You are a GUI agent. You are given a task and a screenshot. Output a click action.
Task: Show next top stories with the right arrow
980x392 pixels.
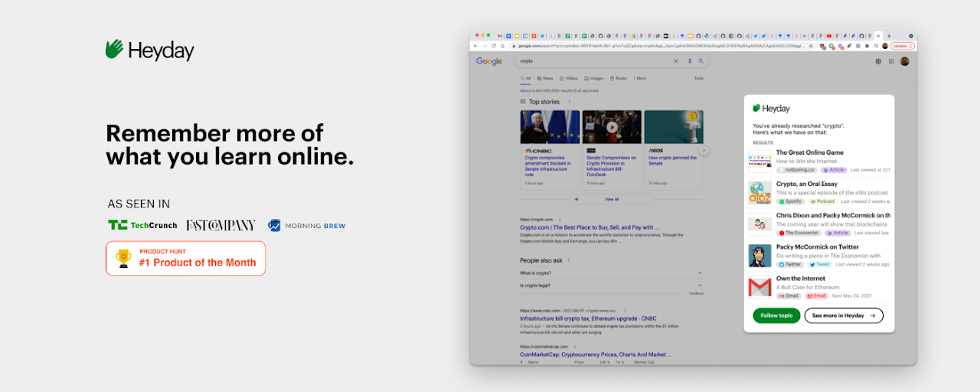[704, 151]
